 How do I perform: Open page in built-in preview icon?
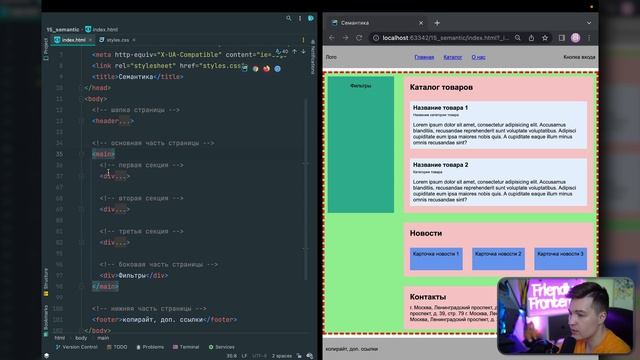pos(244,69)
